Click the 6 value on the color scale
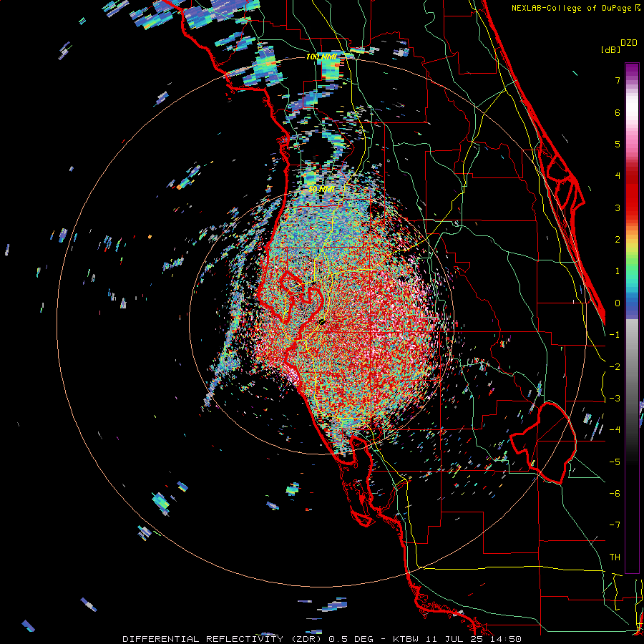This screenshot has height=644, width=644. tap(618, 112)
